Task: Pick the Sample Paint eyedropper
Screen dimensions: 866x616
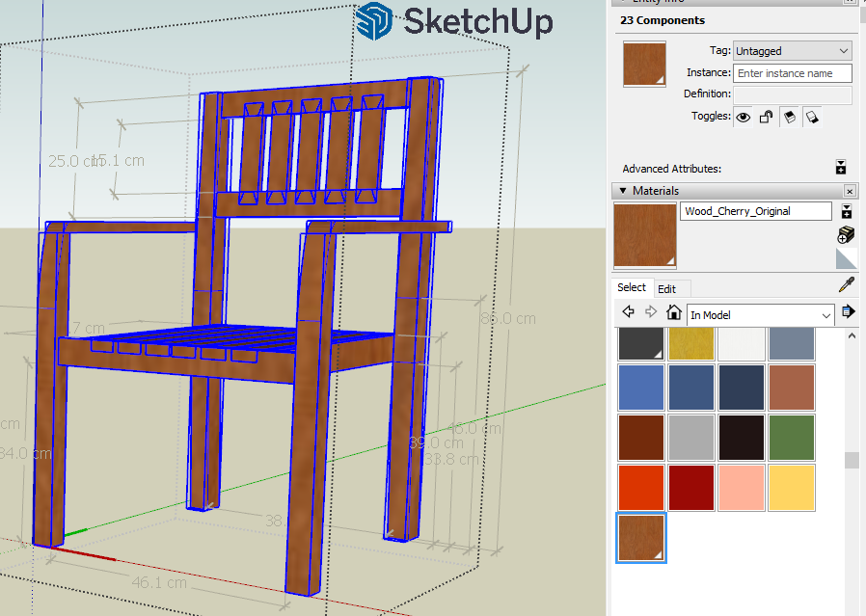Action: click(846, 284)
